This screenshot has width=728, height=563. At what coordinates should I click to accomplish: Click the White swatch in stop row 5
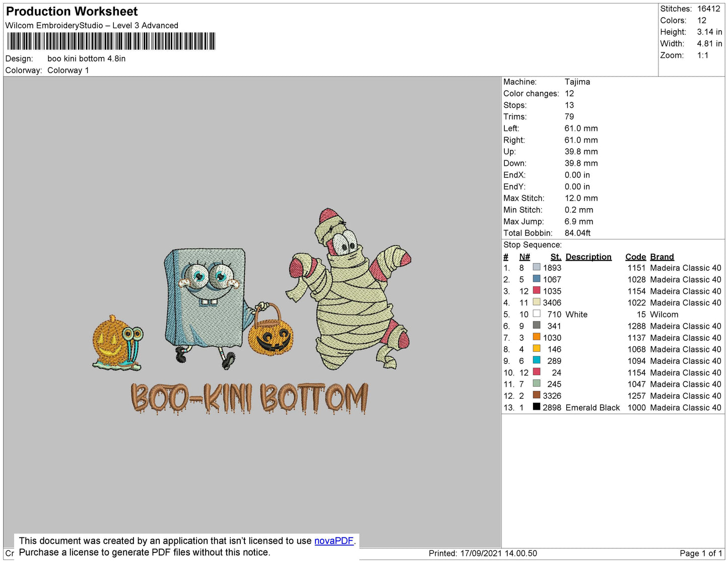pos(537,314)
